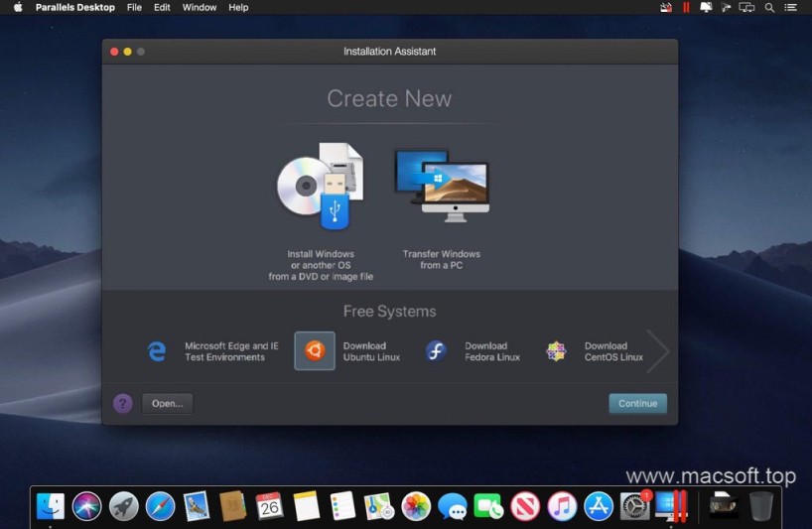
Task: Open the Apple menu
Action: click(17, 7)
